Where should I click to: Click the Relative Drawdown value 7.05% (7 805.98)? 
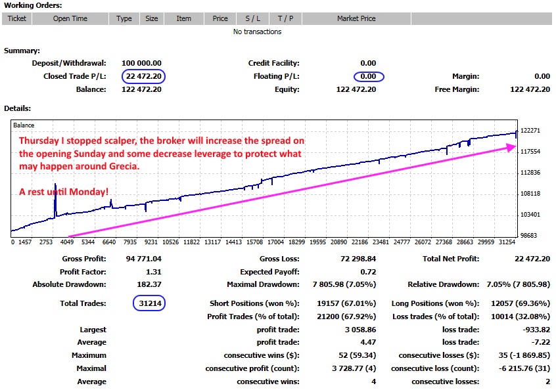coord(519,284)
